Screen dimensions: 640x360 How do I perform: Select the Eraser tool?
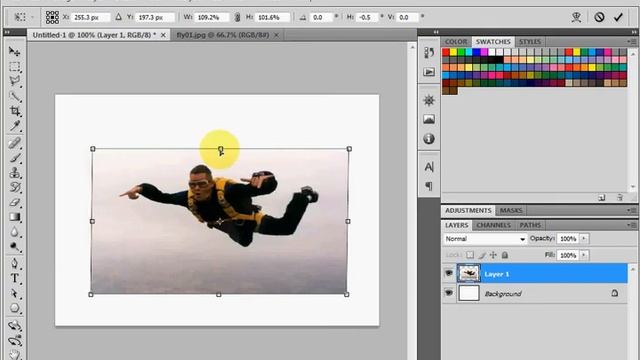coord(14,202)
